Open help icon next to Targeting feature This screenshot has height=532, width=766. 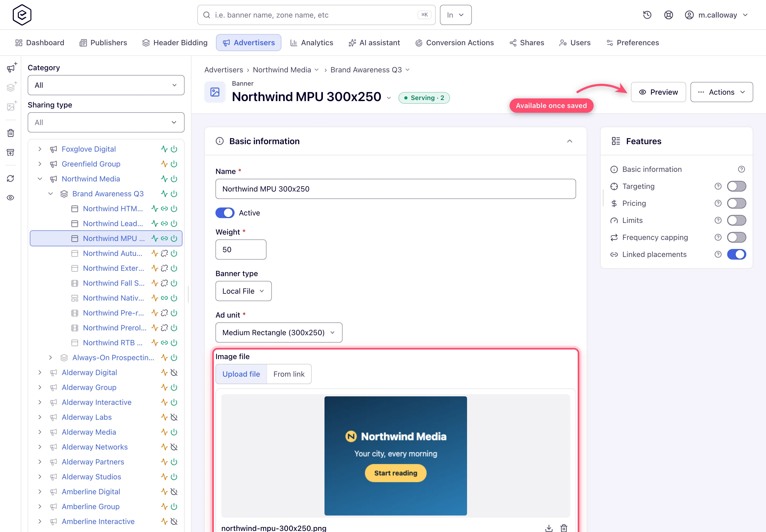718,186
